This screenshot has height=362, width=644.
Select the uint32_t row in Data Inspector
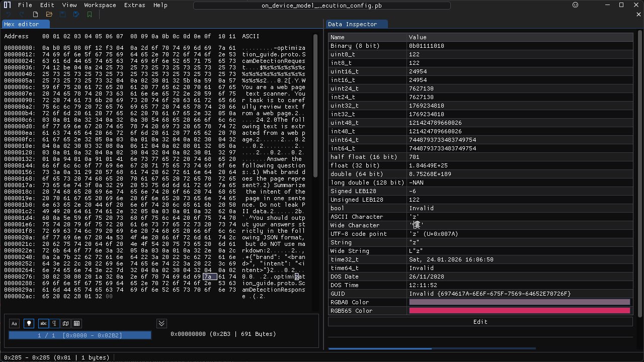click(x=480, y=106)
